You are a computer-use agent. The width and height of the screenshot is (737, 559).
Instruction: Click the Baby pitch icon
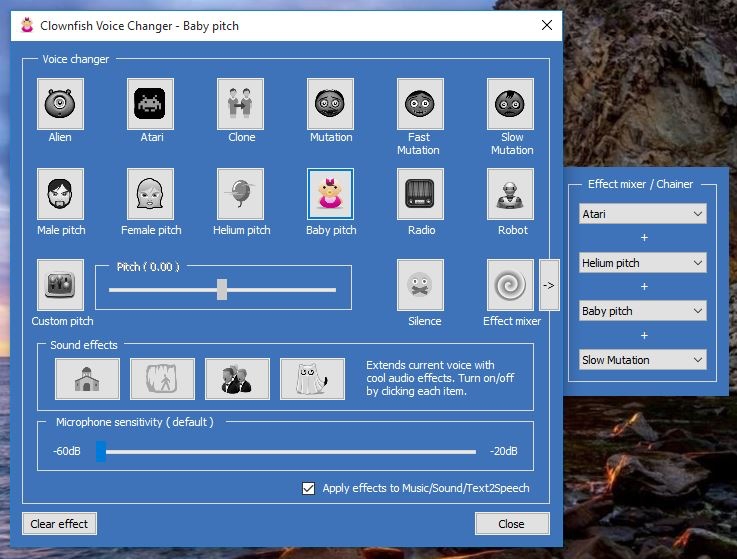(330, 194)
